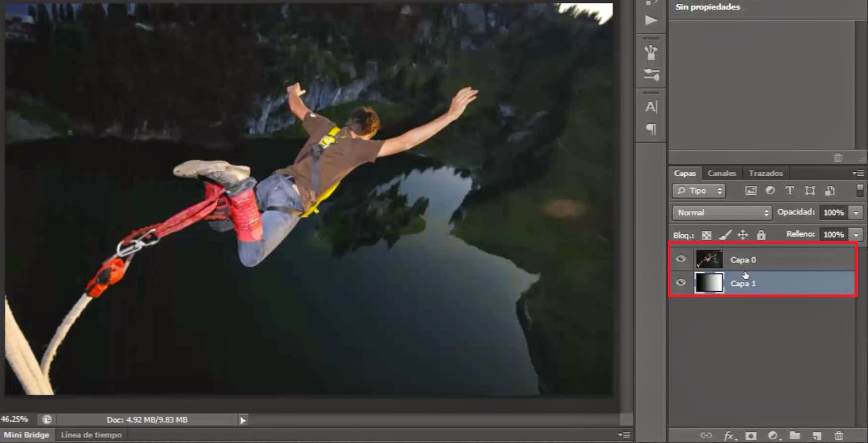Switch to the Capas tab
Screen dimensions: 868x443
pyautogui.click(x=685, y=173)
